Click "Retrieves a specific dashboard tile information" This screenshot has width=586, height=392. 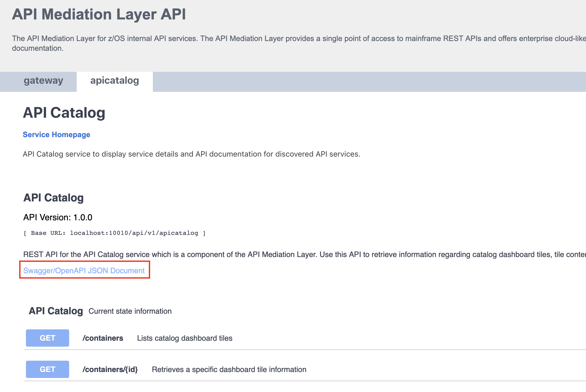[229, 369]
